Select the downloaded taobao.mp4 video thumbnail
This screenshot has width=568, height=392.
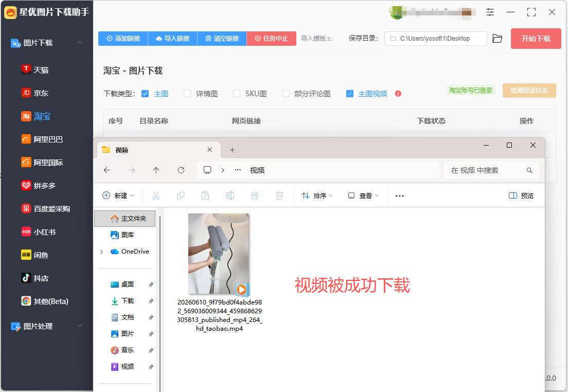[x=219, y=254]
